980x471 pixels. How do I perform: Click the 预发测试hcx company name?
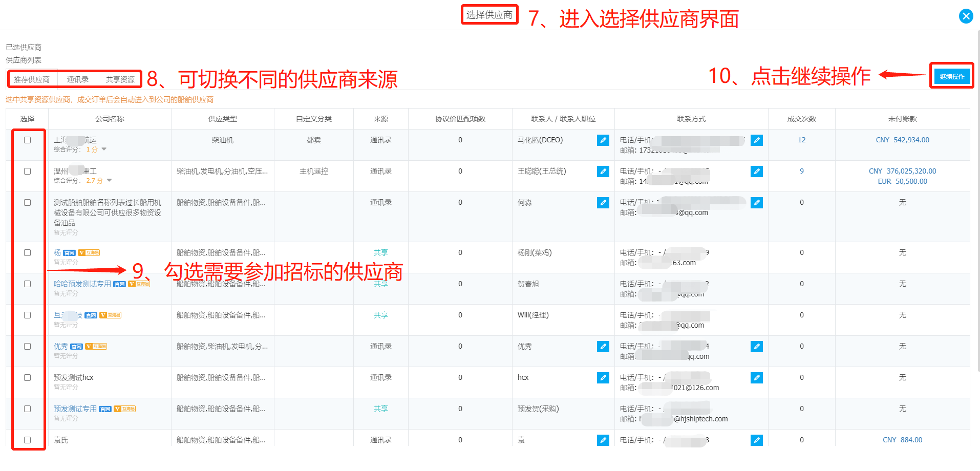tap(74, 378)
